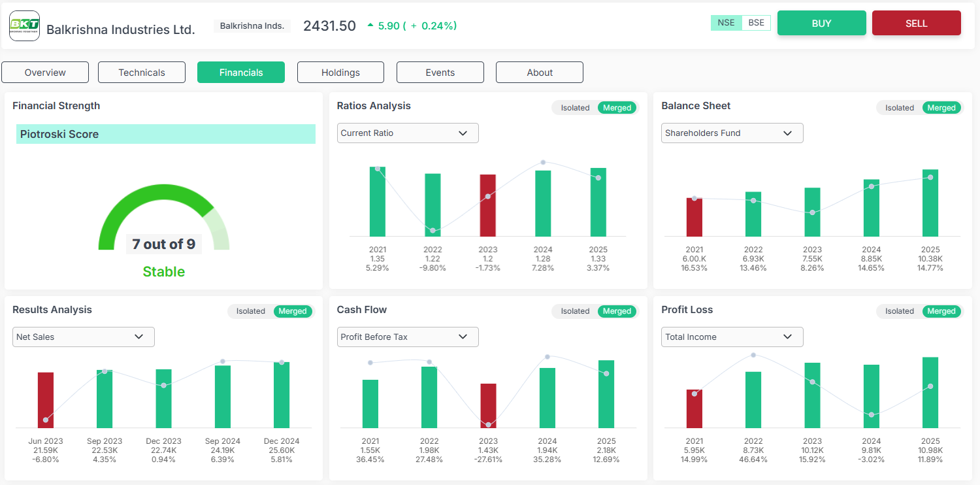The width and height of the screenshot is (980, 485).
Task: Click the '10.38K' Shareholders Fund value
Action: (x=930, y=259)
